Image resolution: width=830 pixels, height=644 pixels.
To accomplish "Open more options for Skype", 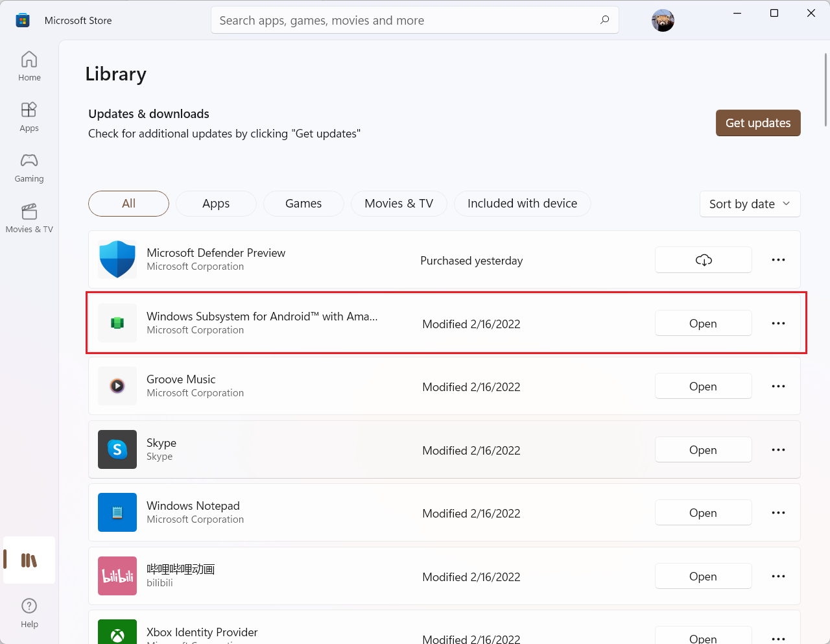I will coord(778,449).
